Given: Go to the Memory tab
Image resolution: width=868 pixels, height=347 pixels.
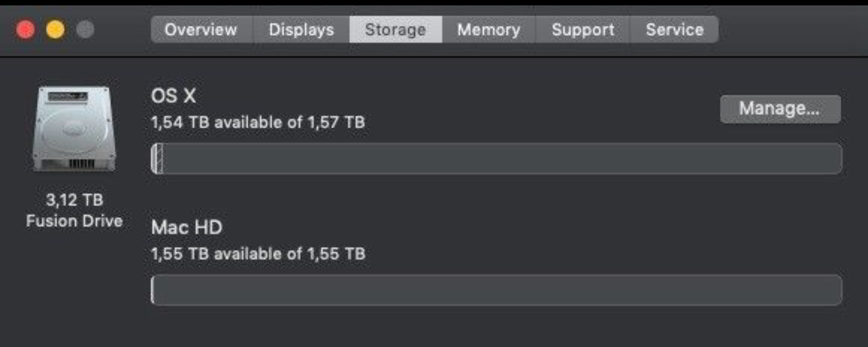Looking at the screenshot, I should point(489,30).
